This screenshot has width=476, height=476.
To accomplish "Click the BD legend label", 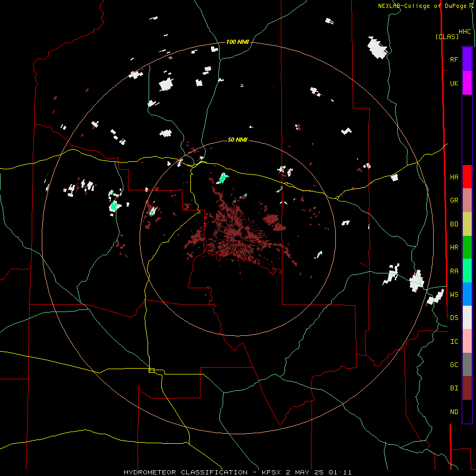I will pyautogui.click(x=454, y=224).
